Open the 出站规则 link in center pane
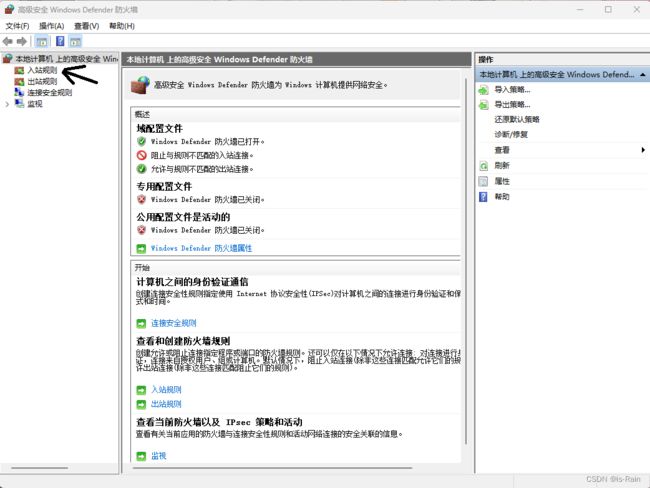The width and height of the screenshot is (650, 488). pyautogui.click(x=166, y=404)
